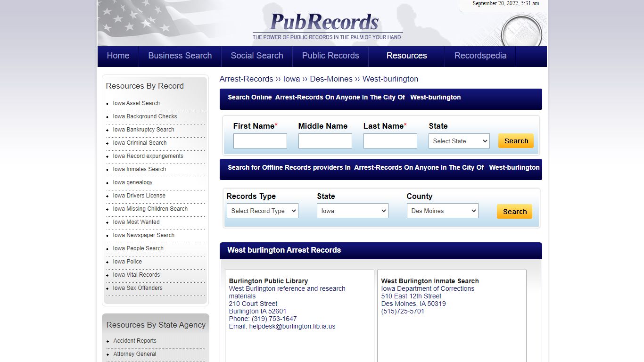
Task: Click Resources By State Agency heading
Action: click(156, 325)
